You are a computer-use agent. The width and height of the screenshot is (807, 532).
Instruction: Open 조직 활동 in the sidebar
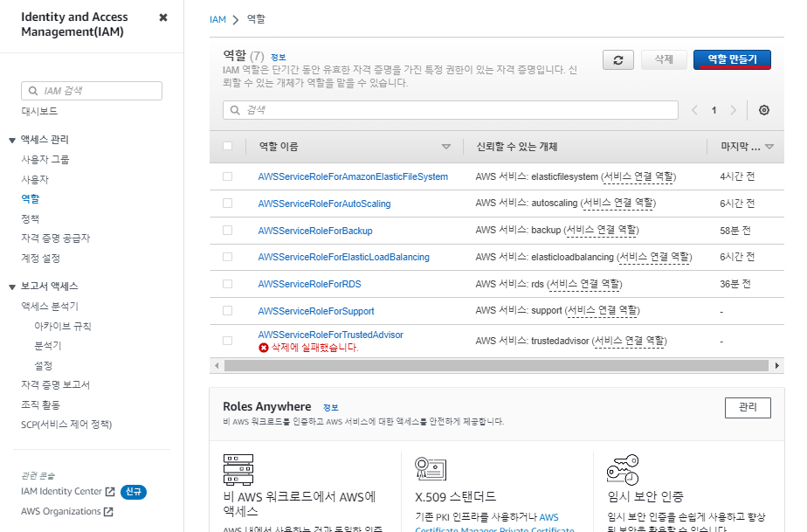point(41,404)
